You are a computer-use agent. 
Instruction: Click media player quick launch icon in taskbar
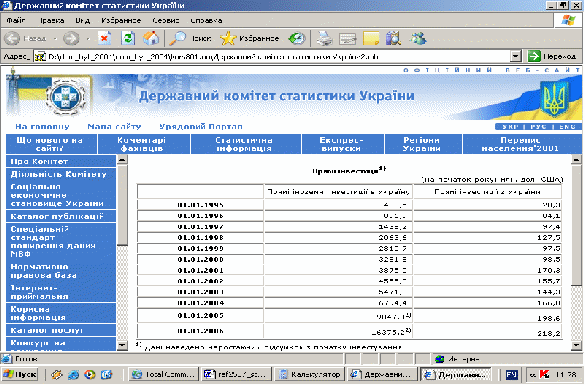point(90,374)
